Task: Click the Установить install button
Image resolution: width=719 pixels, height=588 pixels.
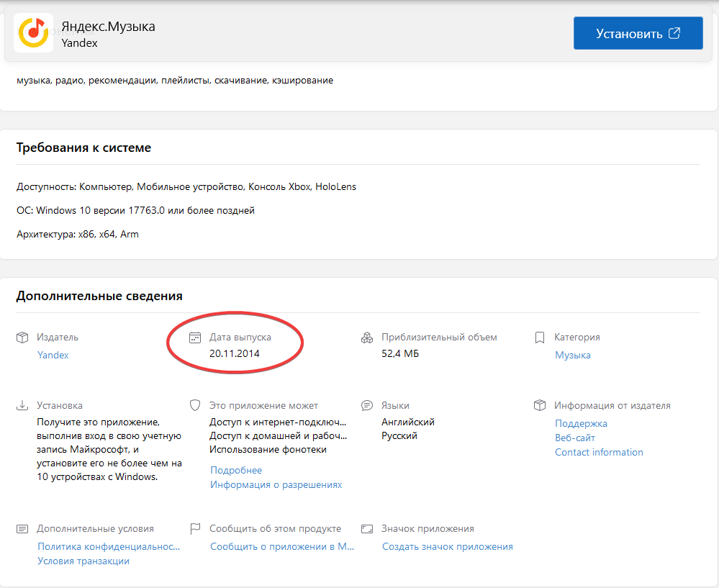Action: click(x=638, y=33)
